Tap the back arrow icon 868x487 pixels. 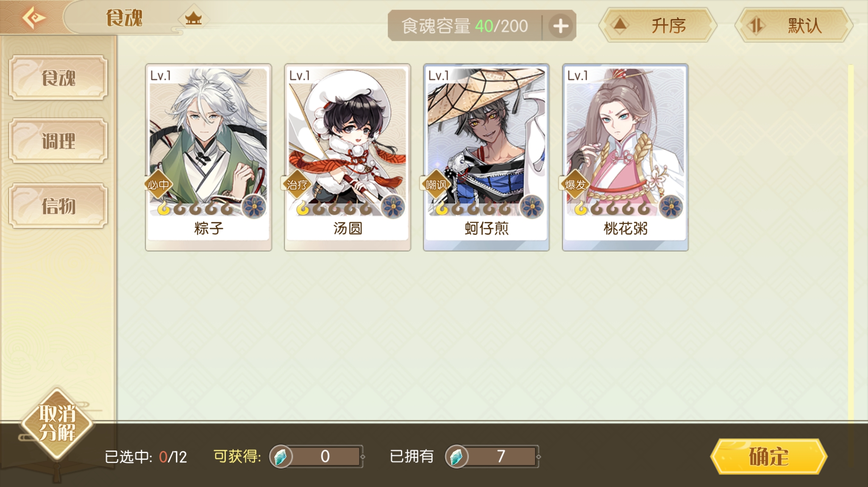34,18
